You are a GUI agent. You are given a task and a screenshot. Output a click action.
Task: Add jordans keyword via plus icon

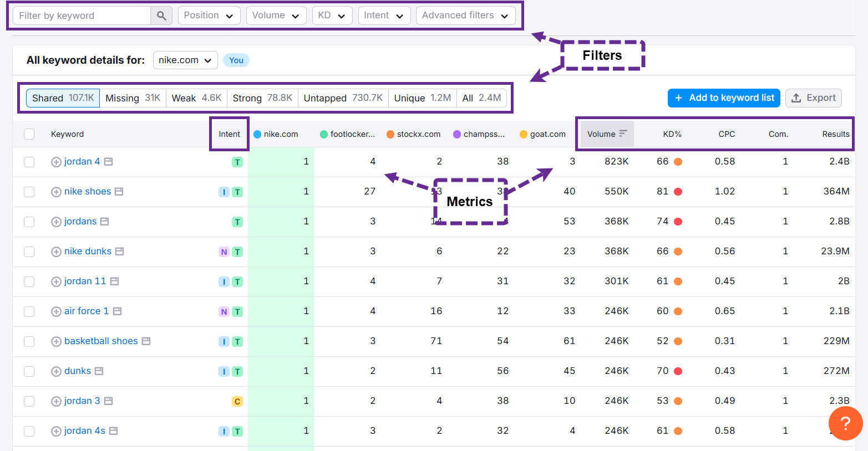[x=56, y=222]
